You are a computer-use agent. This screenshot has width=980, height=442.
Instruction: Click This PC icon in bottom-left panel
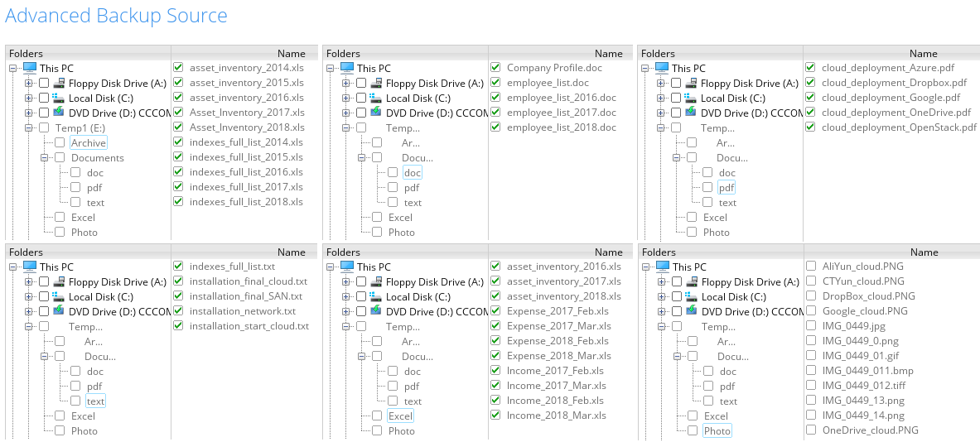click(x=29, y=267)
